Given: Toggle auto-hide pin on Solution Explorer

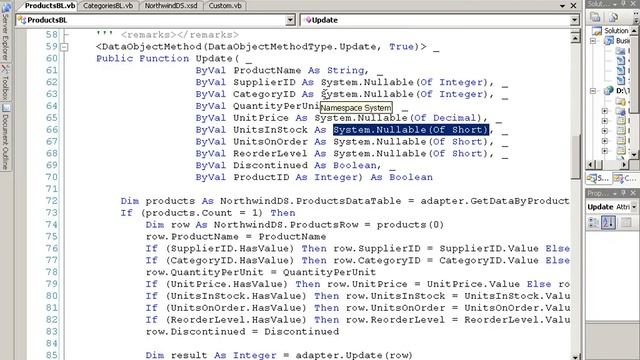Looking at the screenshot, I should (x=624, y=4).
